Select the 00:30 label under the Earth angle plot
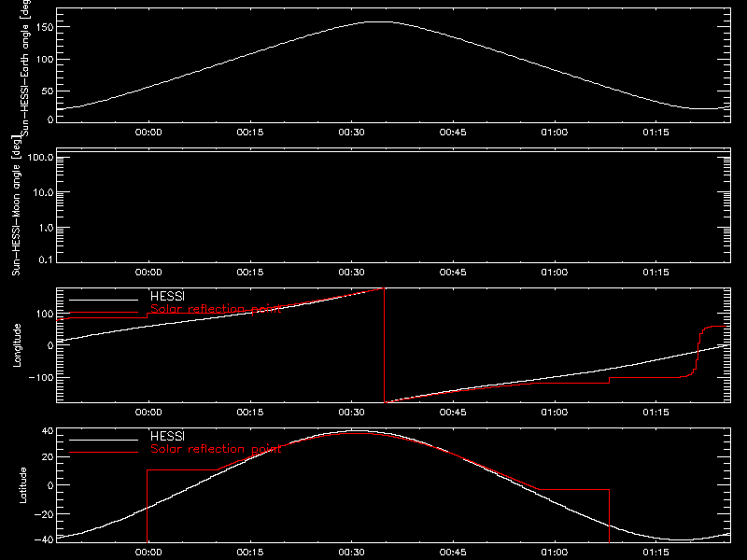This screenshot has height=560, width=747. [352, 133]
